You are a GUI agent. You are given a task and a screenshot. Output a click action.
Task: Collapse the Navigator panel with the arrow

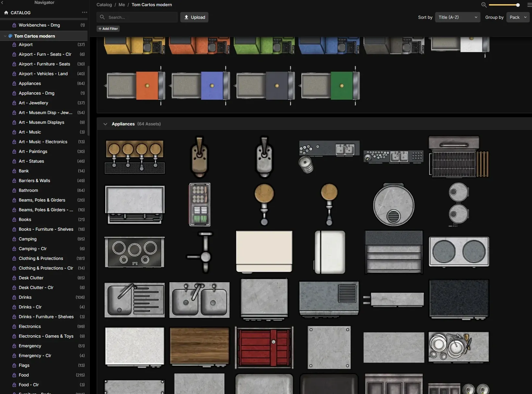2,3
